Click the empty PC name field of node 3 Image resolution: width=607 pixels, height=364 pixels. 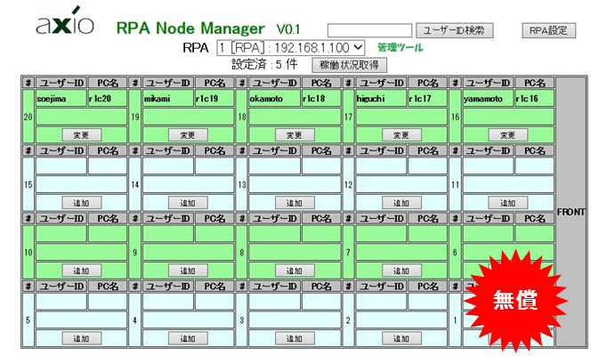pos(321,302)
